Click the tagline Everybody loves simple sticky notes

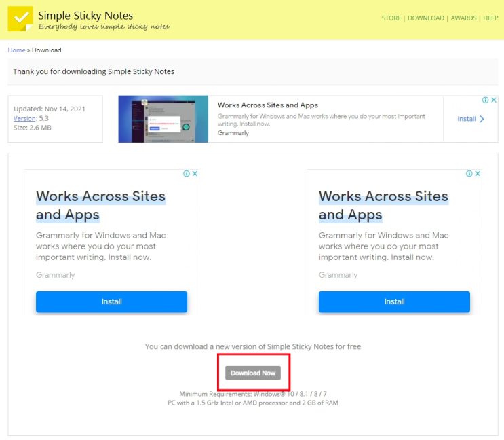coord(104,26)
